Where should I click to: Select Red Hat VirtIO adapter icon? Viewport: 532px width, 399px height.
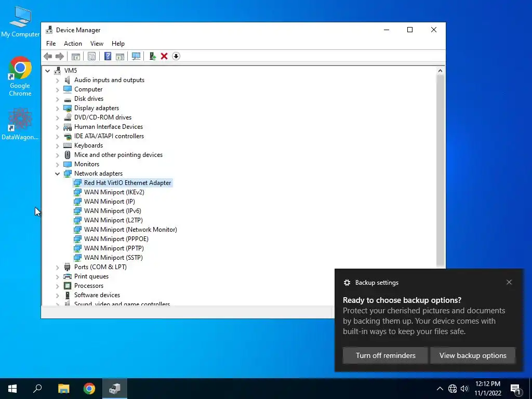[x=78, y=183]
